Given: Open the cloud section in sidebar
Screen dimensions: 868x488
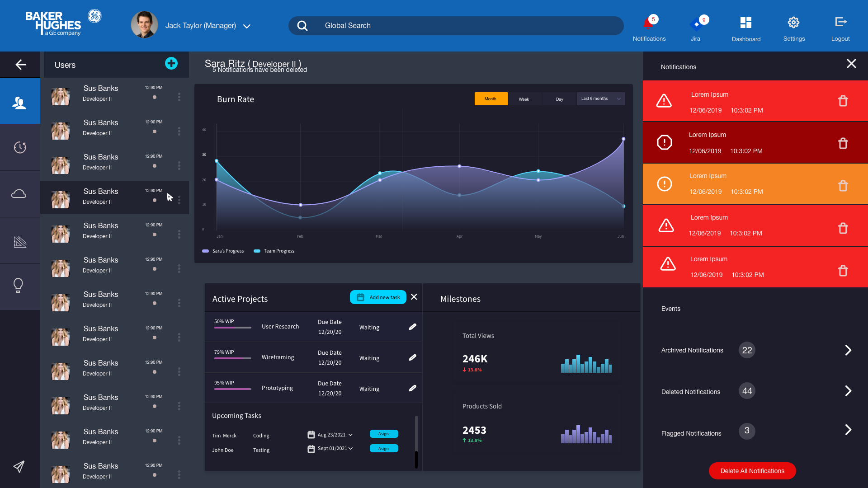Looking at the screenshot, I should click(x=19, y=194).
